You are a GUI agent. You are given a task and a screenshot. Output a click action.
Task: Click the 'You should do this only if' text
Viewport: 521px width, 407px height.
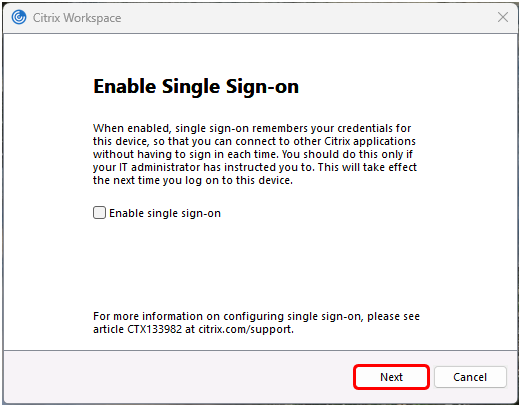click(x=347, y=154)
